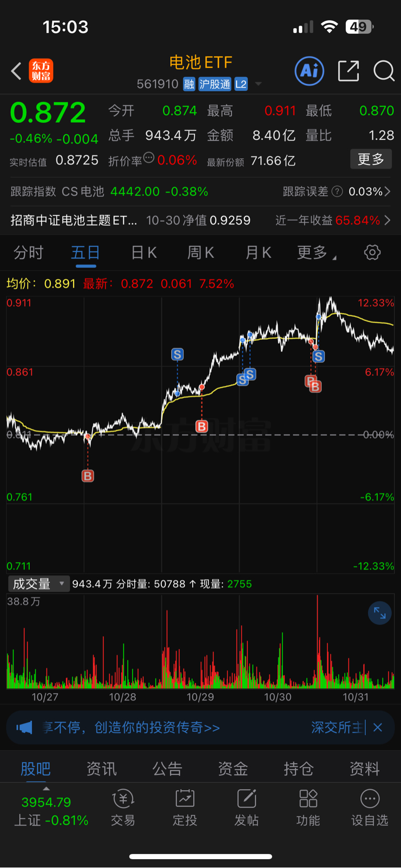Tap the battery status icon
The image size is (401, 868).
[x=359, y=27]
